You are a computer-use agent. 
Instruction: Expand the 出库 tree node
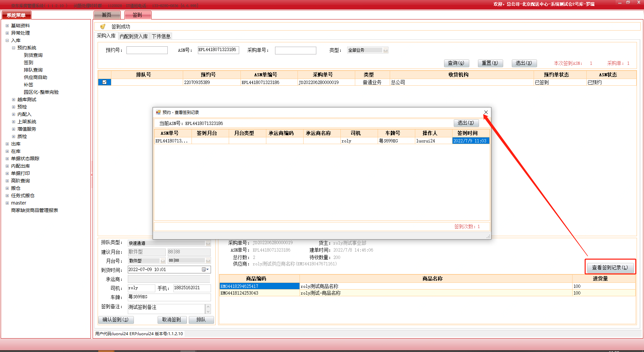point(7,144)
